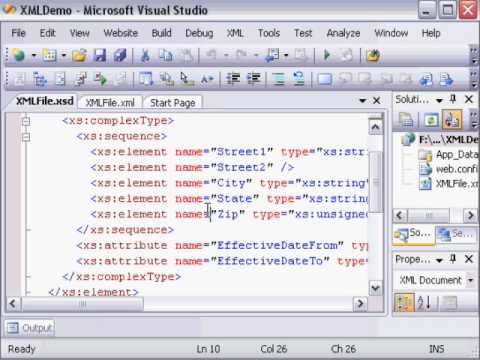Click the Copy icon
Viewport: 480px width, 360px height.
pos(166,55)
